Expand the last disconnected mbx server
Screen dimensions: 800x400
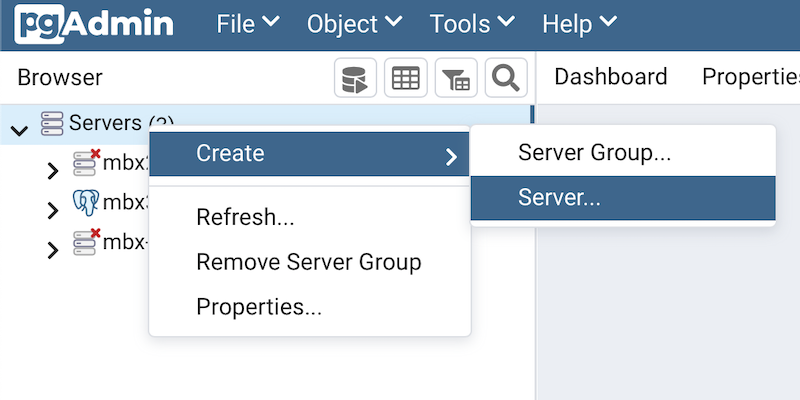53,250
